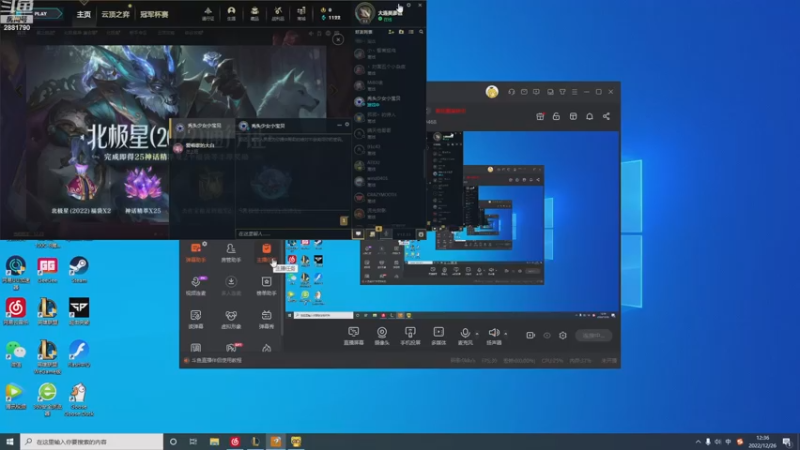Click the record video icon beside eye icon
The width and height of the screenshot is (800, 450).
tap(530, 335)
